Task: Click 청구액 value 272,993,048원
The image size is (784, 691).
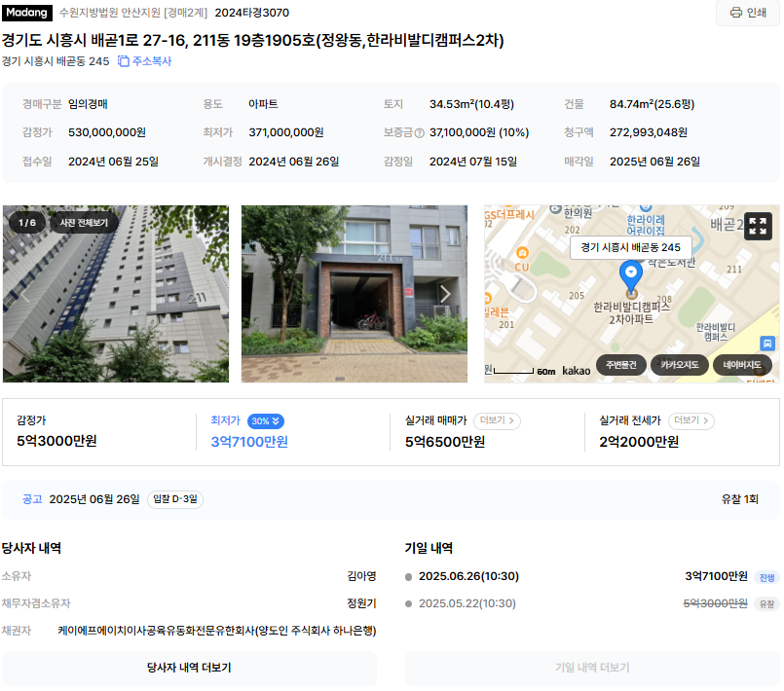Action: pyautogui.click(x=648, y=132)
